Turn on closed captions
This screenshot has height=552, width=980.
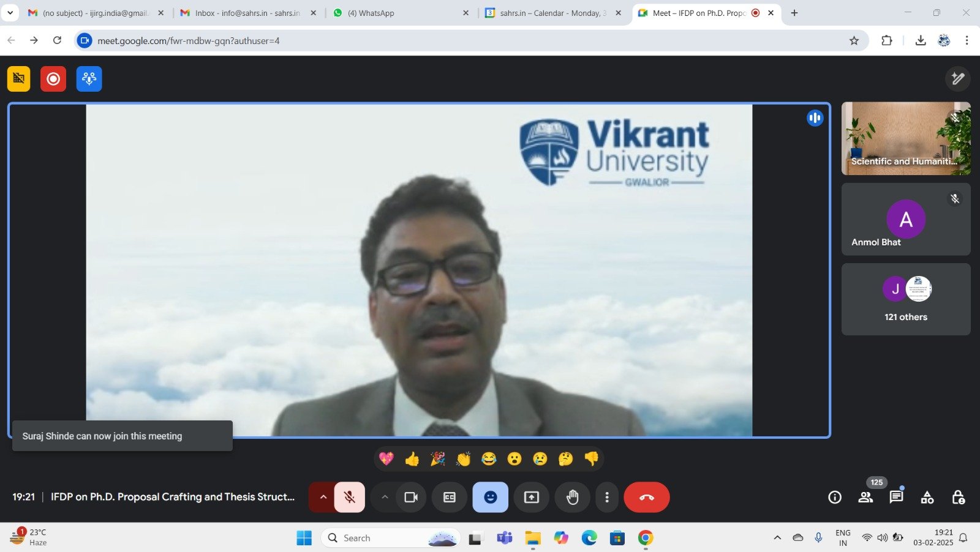click(450, 498)
